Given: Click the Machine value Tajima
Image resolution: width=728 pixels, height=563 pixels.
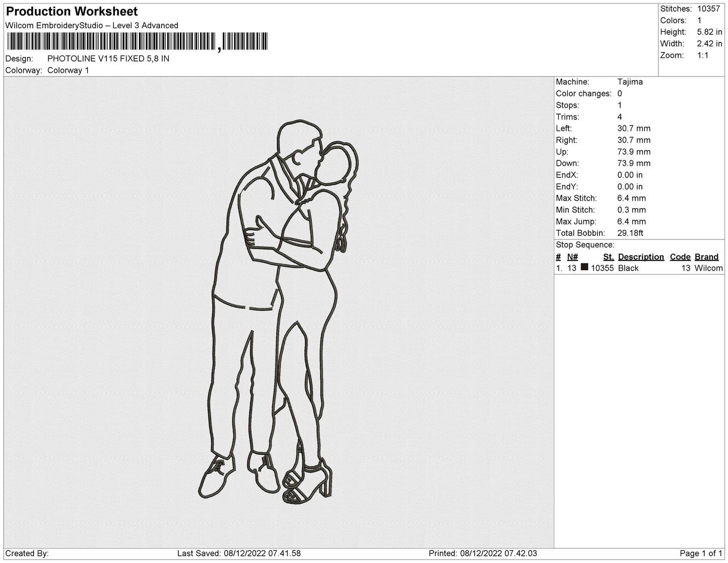Looking at the screenshot, I should 630,82.
